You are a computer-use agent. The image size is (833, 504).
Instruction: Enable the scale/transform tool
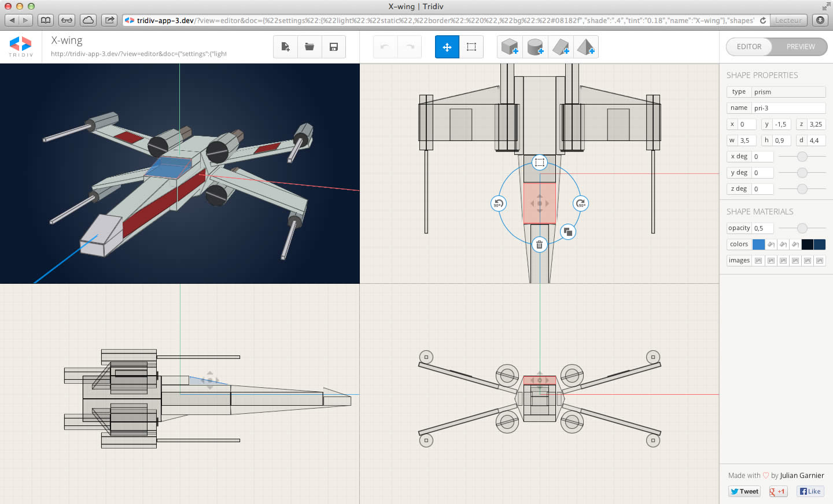click(471, 47)
